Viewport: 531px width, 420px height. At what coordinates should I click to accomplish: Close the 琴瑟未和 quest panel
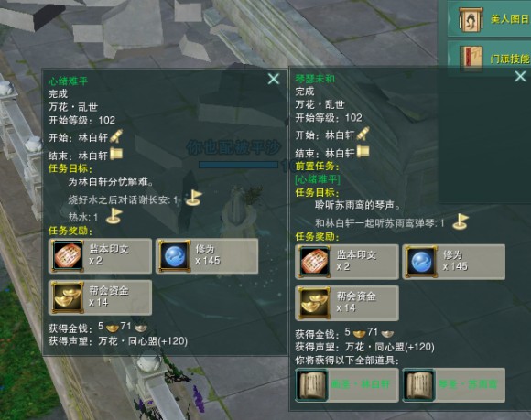click(520, 76)
